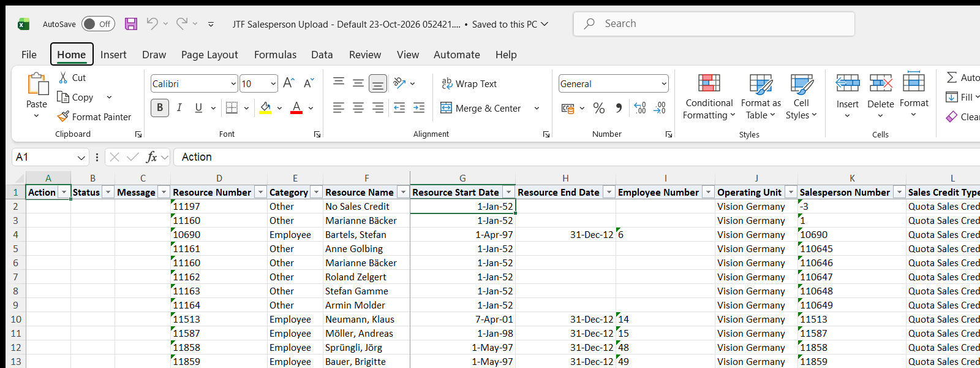Screen dimensions: 980x368
Task: Click the Save icon in title bar
Action: 131,24
